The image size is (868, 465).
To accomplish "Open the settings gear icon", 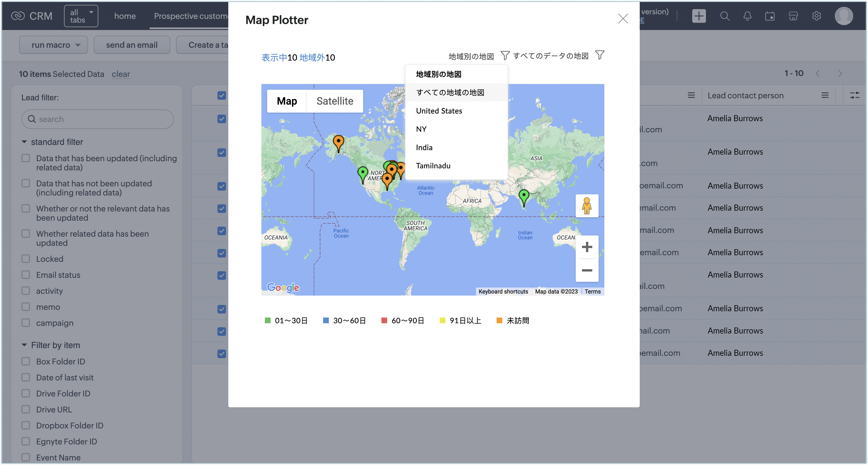I will click(816, 16).
